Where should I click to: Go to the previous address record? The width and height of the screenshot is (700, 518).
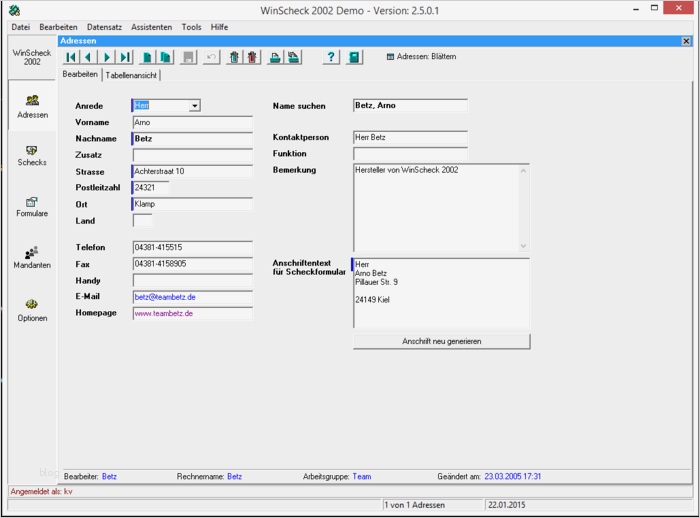click(x=88, y=57)
